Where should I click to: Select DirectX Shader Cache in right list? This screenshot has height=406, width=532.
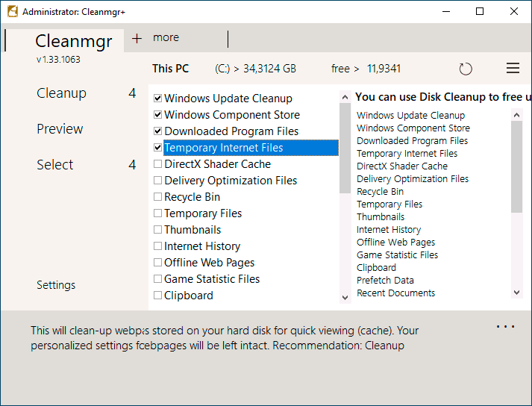402,166
